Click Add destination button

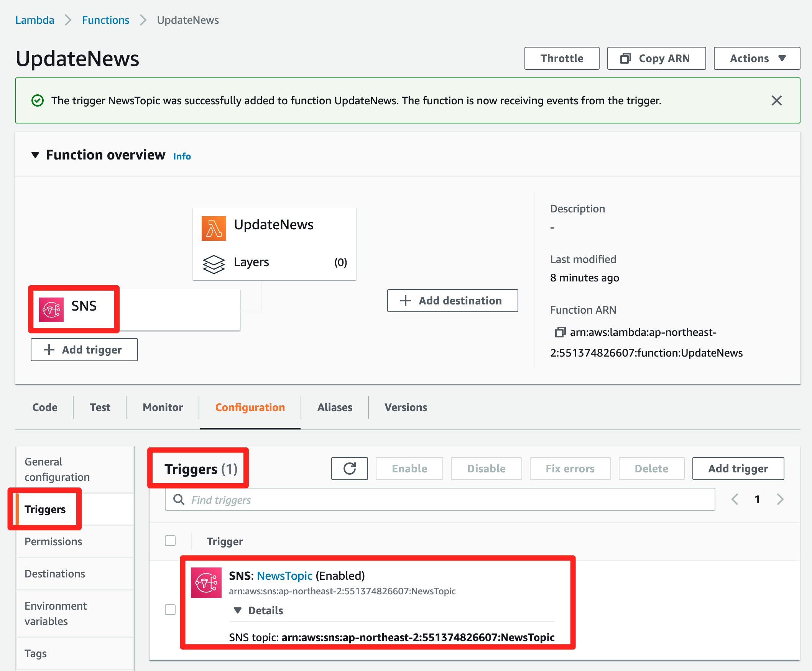click(x=452, y=300)
